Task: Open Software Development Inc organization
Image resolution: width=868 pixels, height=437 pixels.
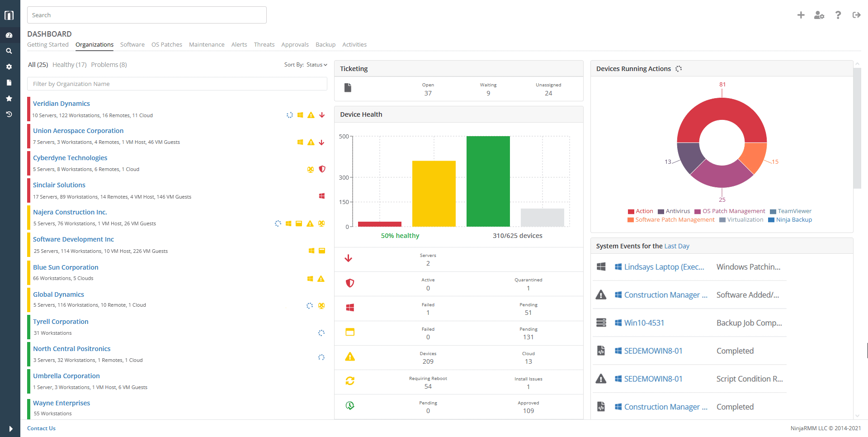Action: [73, 239]
